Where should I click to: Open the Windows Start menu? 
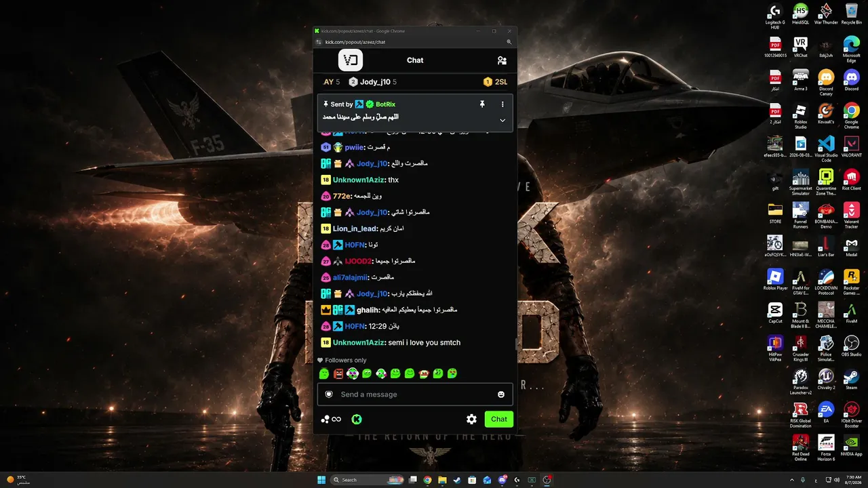(321, 480)
